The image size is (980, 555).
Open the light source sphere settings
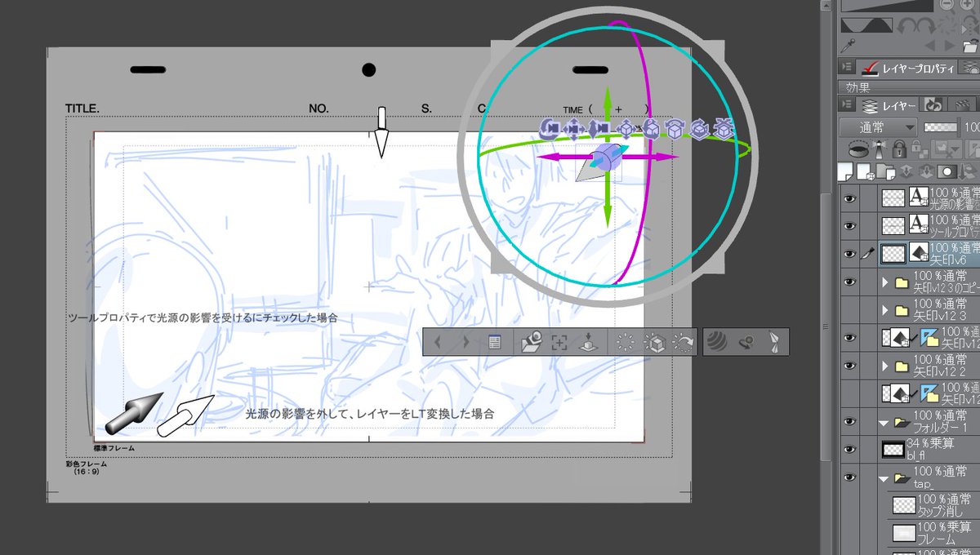pos(719,343)
